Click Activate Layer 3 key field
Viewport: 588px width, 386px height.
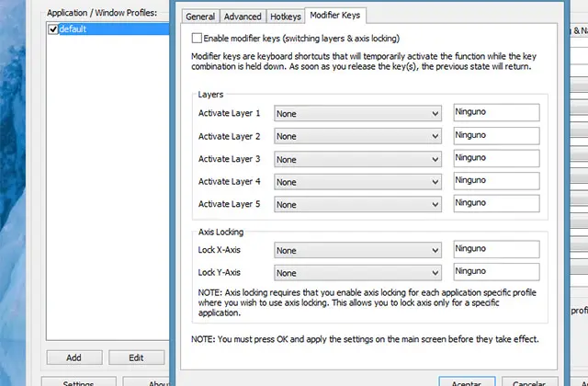pyautogui.click(x=495, y=158)
